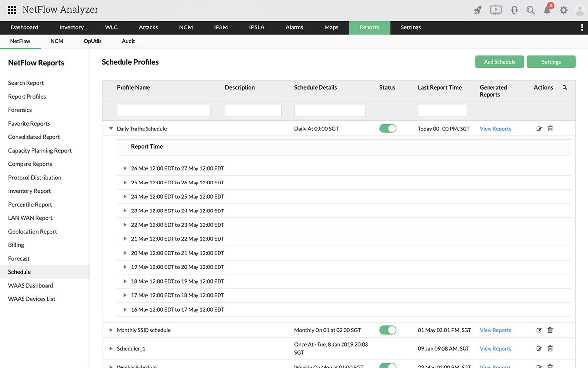Expand the Monthly SSID schedule row
Viewport: 588px width, 368px height.
(x=111, y=330)
